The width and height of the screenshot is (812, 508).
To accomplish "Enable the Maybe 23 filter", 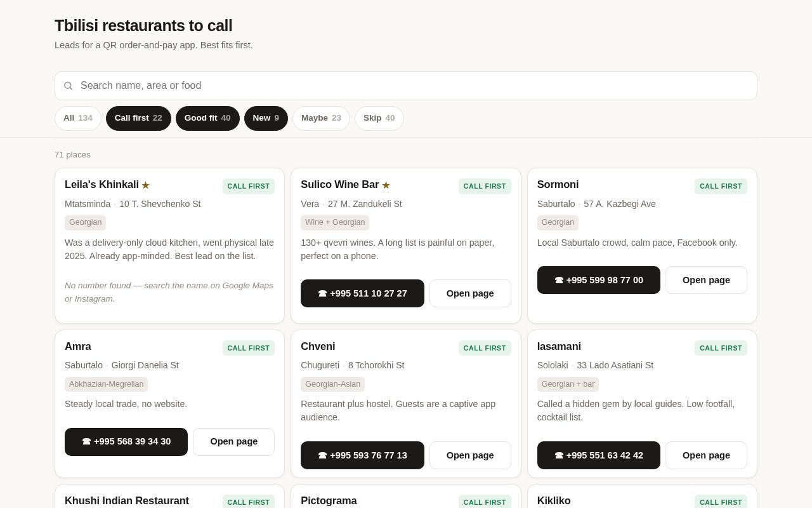I will click(321, 118).
